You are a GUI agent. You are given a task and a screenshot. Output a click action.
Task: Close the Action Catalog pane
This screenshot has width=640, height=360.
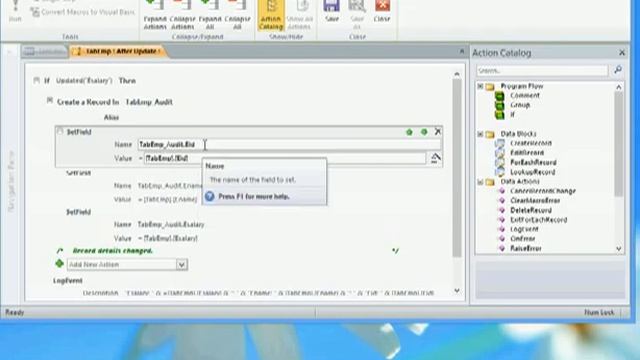click(622, 53)
